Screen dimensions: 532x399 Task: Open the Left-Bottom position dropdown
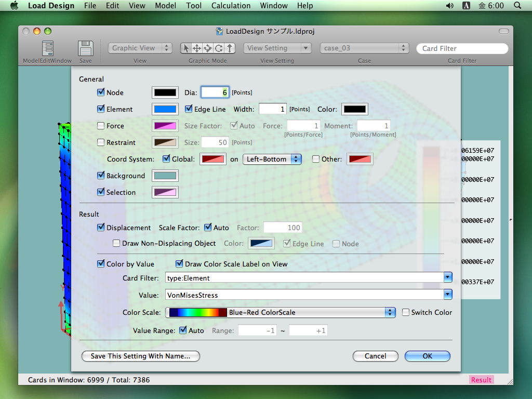point(272,159)
